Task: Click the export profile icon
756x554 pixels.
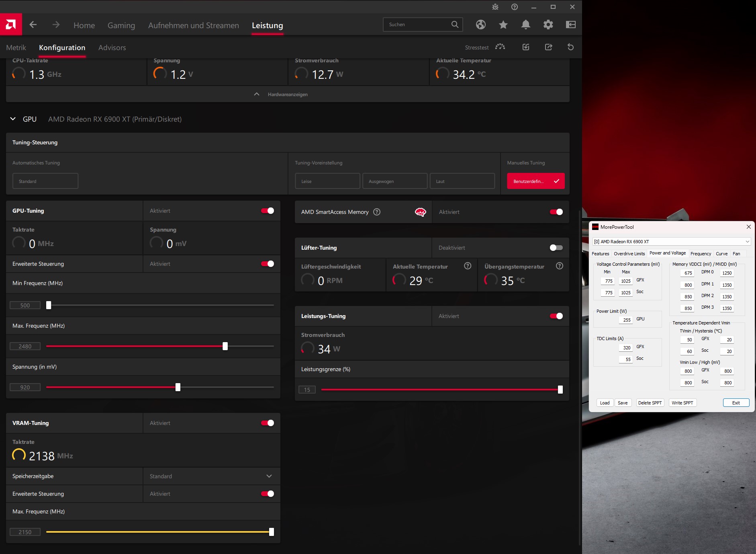Action: pyautogui.click(x=548, y=47)
